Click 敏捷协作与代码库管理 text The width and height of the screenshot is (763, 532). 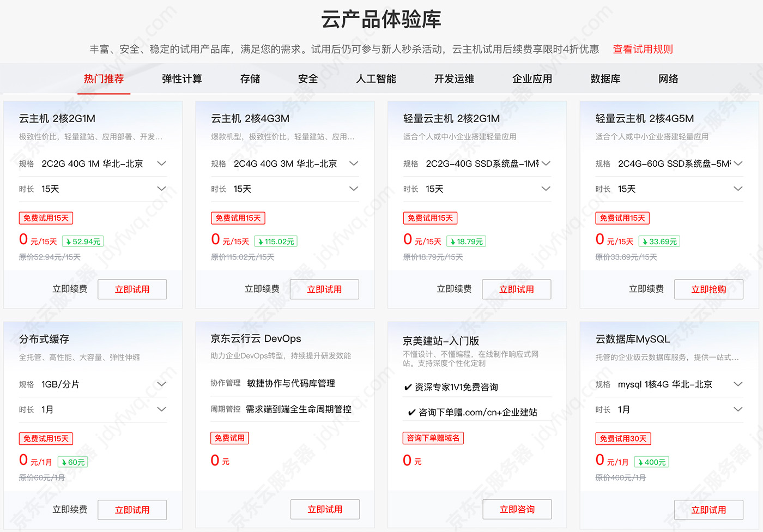[x=291, y=383]
